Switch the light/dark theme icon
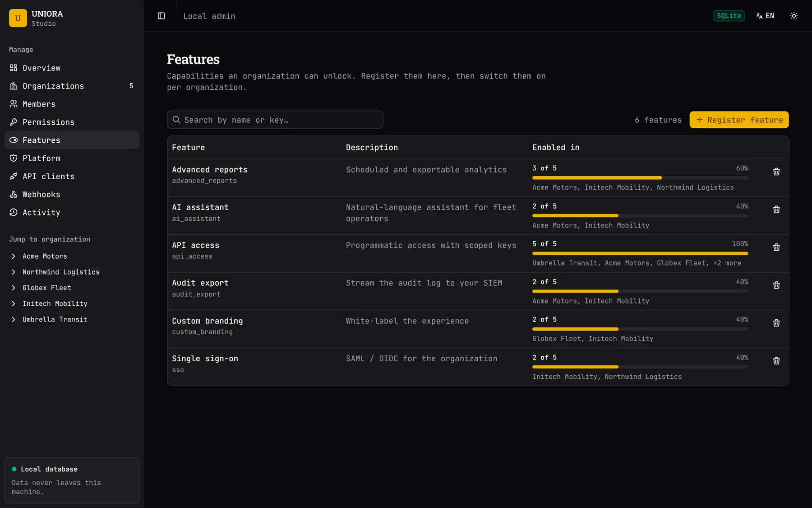Viewport: 812px width, 508px height. pos(794,16)
